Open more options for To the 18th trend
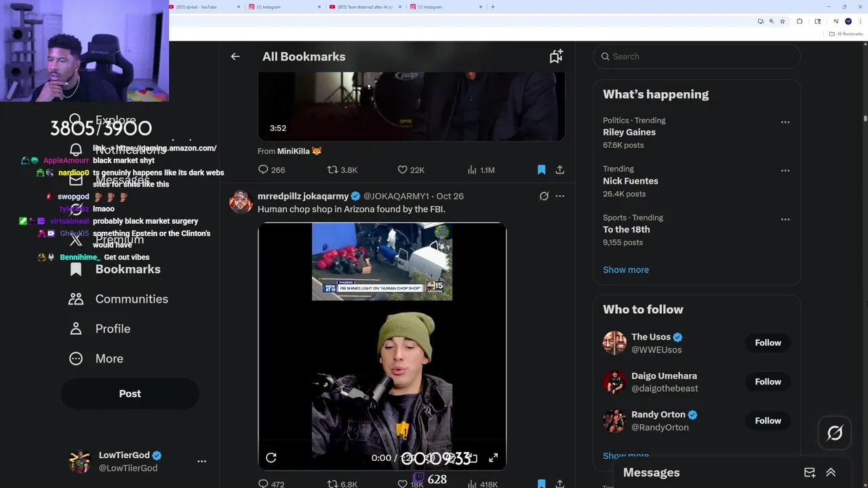Viewport: 868px width, 488px height. pos(785,220)
